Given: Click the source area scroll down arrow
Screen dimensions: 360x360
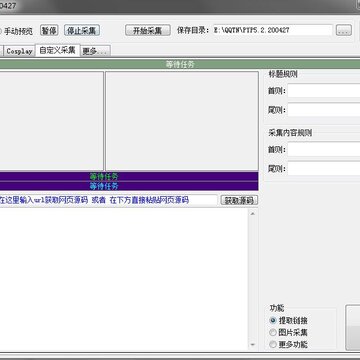Looking at the screenshot, I should click(253, 345).
